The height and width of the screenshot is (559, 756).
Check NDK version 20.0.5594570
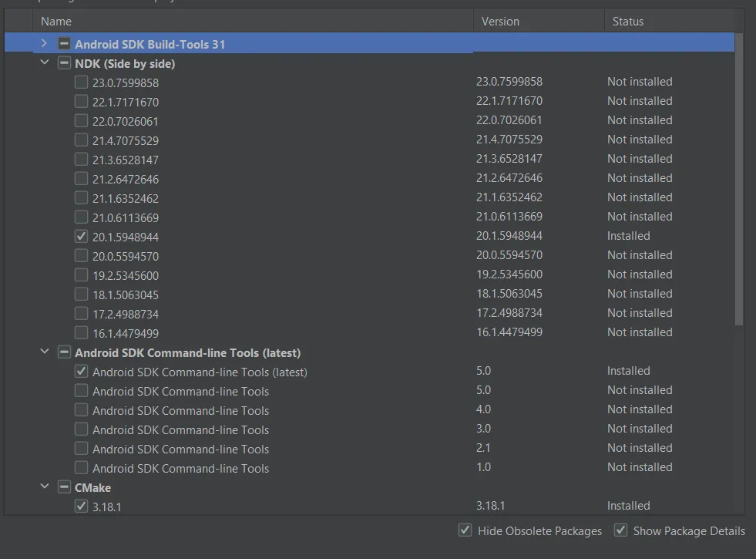pos(81,256)
